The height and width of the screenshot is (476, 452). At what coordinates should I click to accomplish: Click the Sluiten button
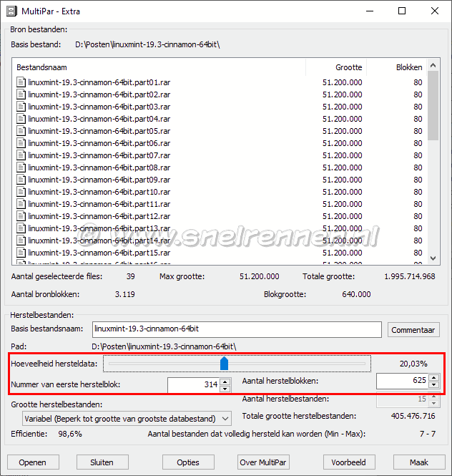pos(102,462)
